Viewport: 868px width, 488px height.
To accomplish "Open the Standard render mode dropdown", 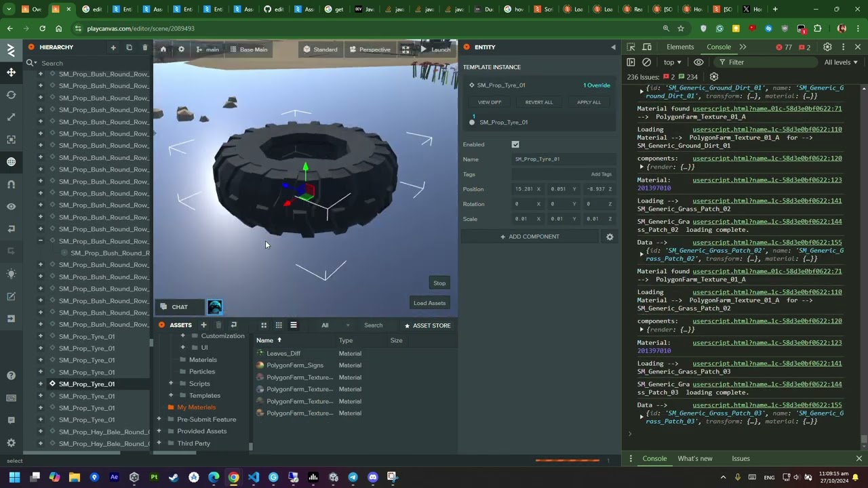I will 320,49.
